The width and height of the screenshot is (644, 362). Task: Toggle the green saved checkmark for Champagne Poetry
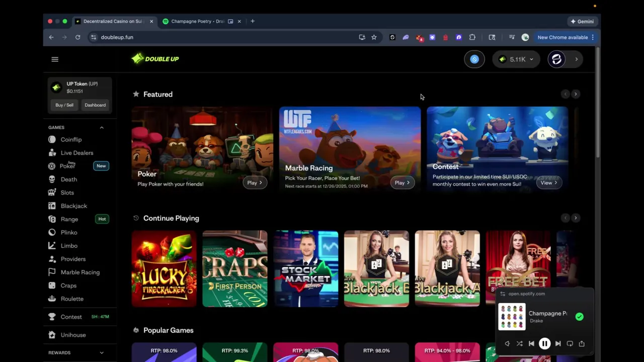(x=580, y=317)
